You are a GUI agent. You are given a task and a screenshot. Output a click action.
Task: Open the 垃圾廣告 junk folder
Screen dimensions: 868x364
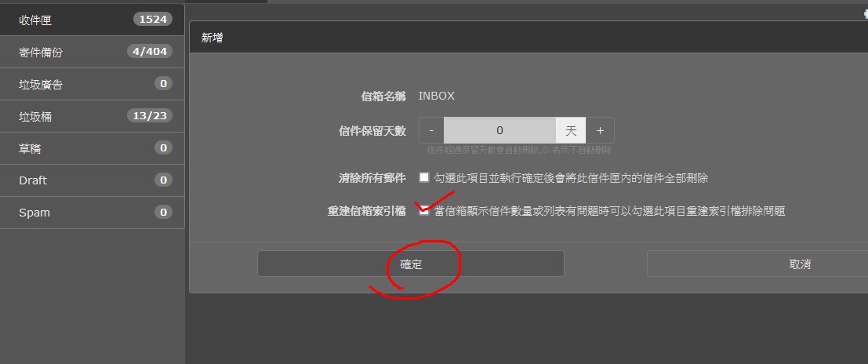click(x=92, y=84)
